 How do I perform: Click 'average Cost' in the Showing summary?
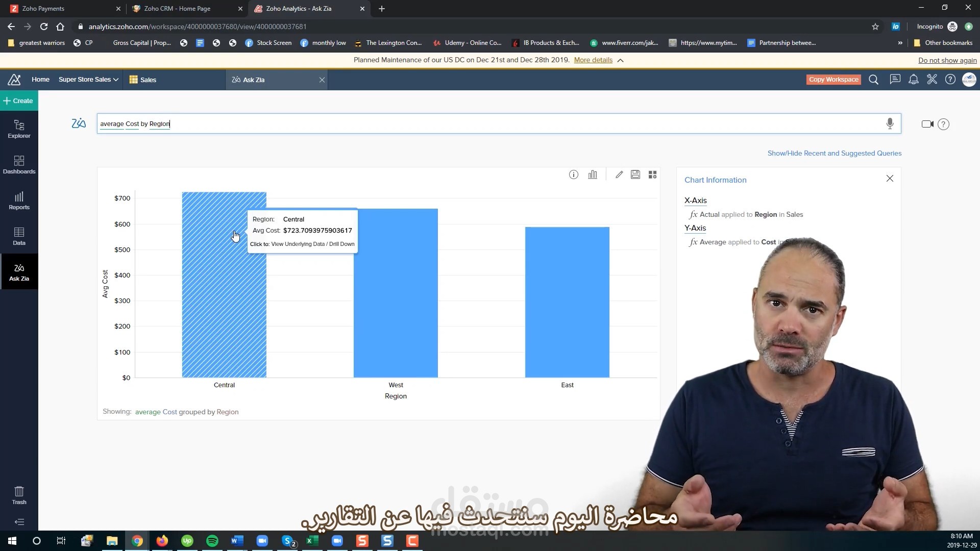pos(156,412)
